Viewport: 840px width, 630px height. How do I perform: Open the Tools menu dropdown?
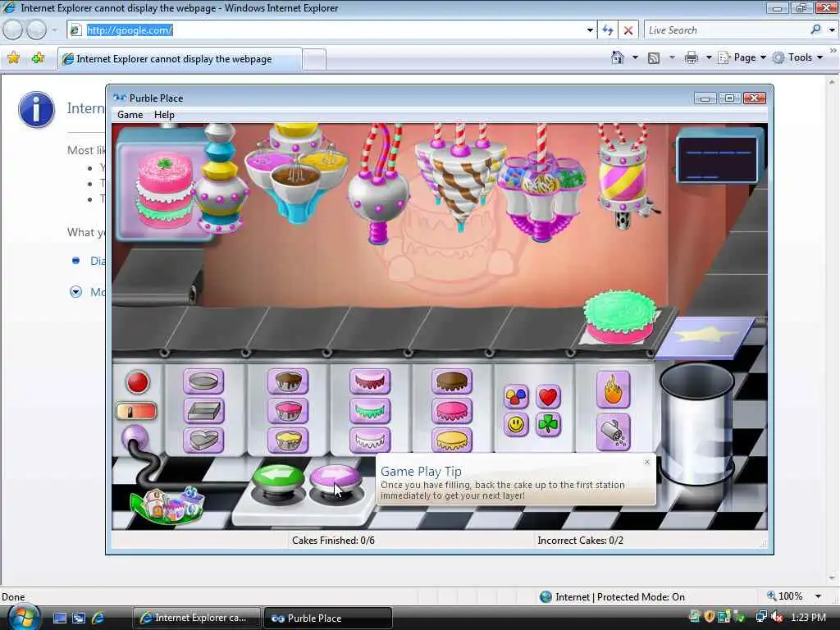(798, 57)
